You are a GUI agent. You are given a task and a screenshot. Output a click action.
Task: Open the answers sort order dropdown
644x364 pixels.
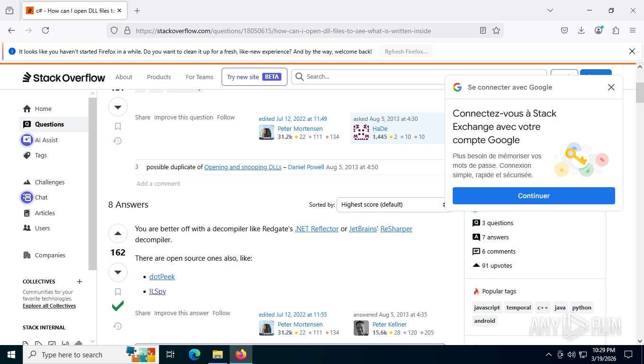coord(394,204)
